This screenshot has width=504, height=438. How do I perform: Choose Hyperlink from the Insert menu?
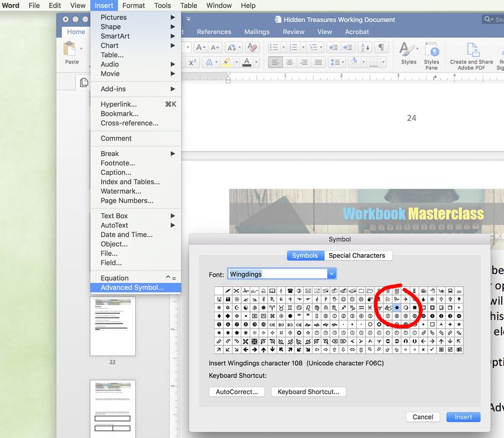tap(136, 104)
